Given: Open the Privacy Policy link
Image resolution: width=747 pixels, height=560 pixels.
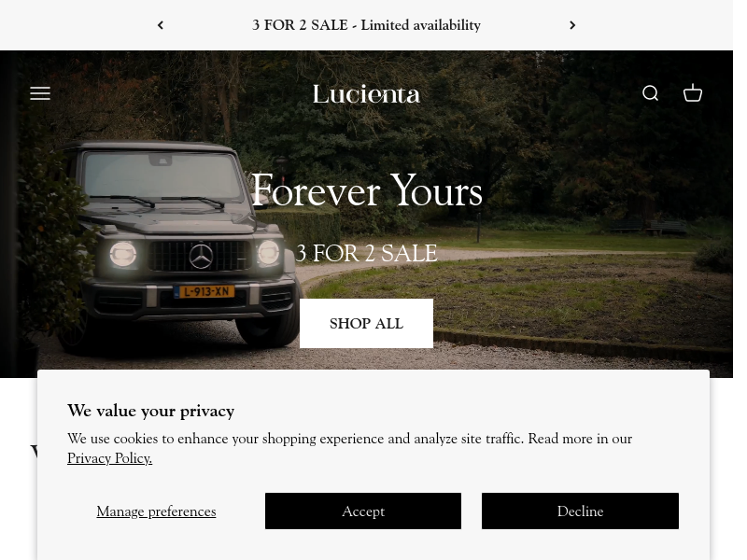Looking at the screenshot, I should coord(109,458).
